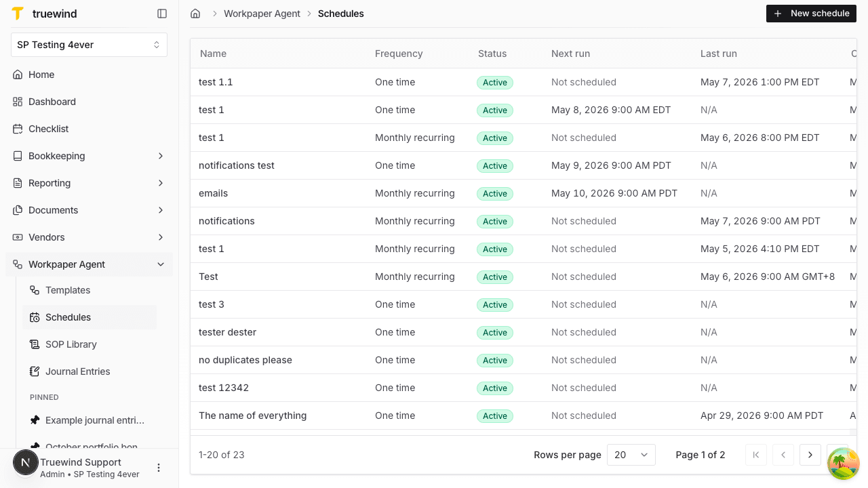Click the Bookkeeping book icon
Image resolution: width=868 pixels, height=488 pixels.
pyautogui.click(x=18, y=156)
